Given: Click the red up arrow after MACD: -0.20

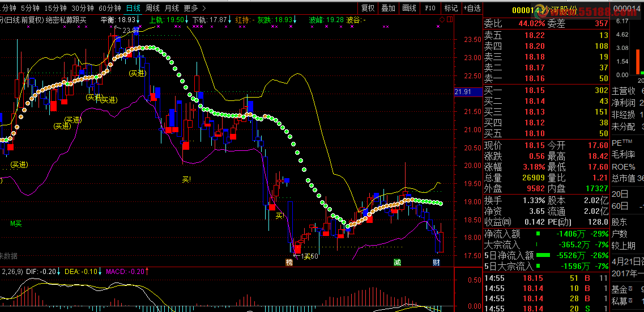Looking at the screenshot, I should click(x=147, y=271).
